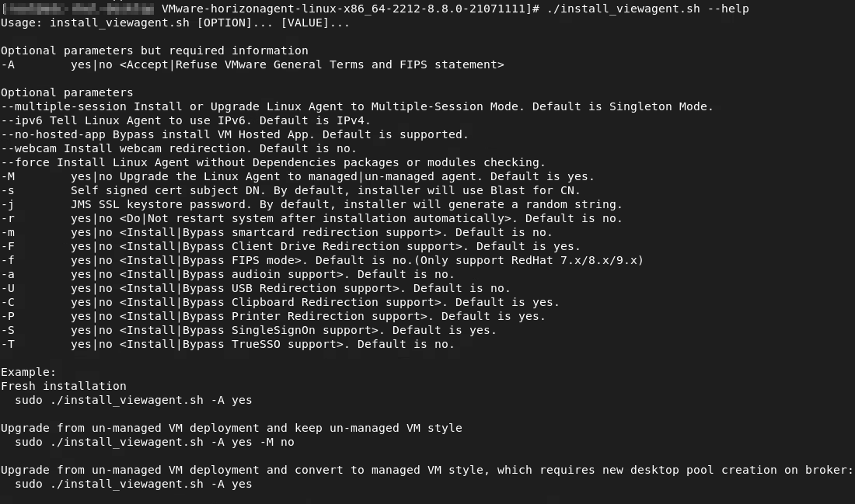Click the -j JMS SSL keystore line
Viewport: 855px width, 504px height.
point(312,204)
